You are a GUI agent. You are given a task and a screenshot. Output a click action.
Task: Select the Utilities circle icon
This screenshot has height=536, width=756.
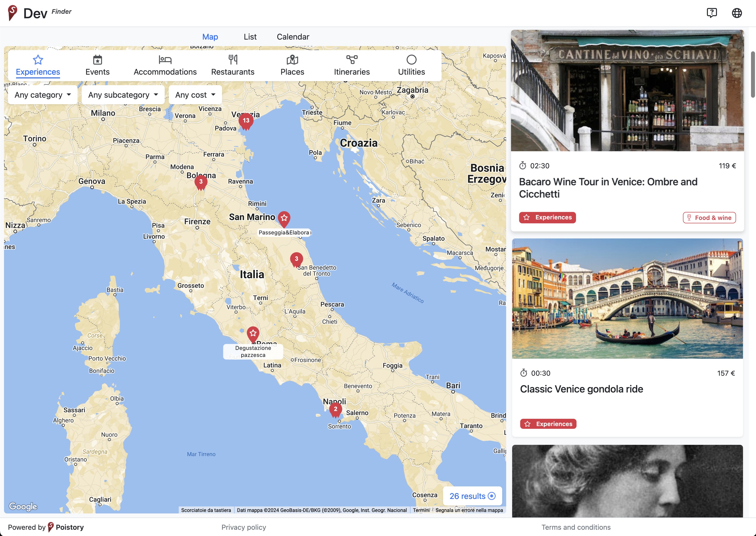click(x=411, y=60)
